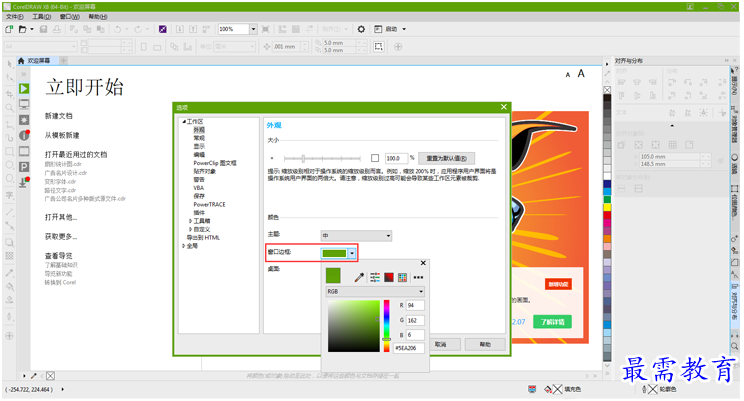Open the Workspace monitor icon in welcome sidebar
Viewport: 744px width, 401px height.
[x=24, y=104]
